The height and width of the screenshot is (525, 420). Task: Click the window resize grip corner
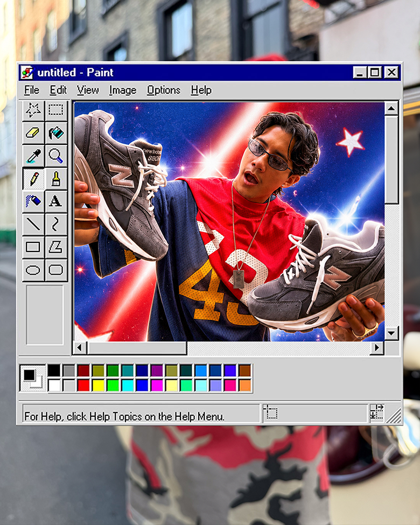point(395,416)
